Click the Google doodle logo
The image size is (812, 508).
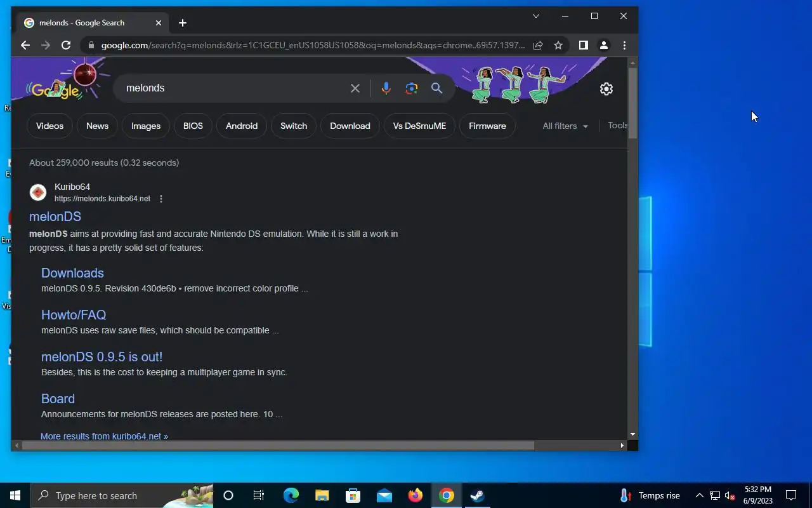point(56,89)
